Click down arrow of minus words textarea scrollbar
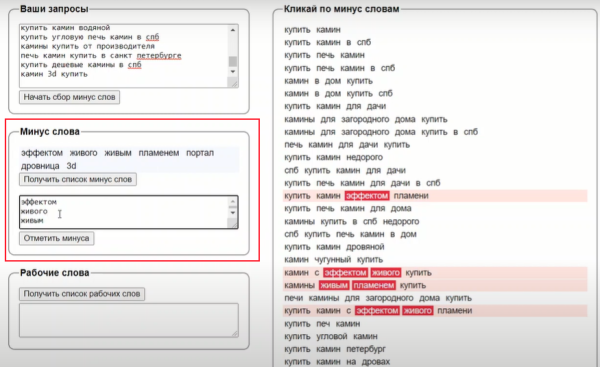This screenshot has width=600, height=367. click(x=233, y=212)
